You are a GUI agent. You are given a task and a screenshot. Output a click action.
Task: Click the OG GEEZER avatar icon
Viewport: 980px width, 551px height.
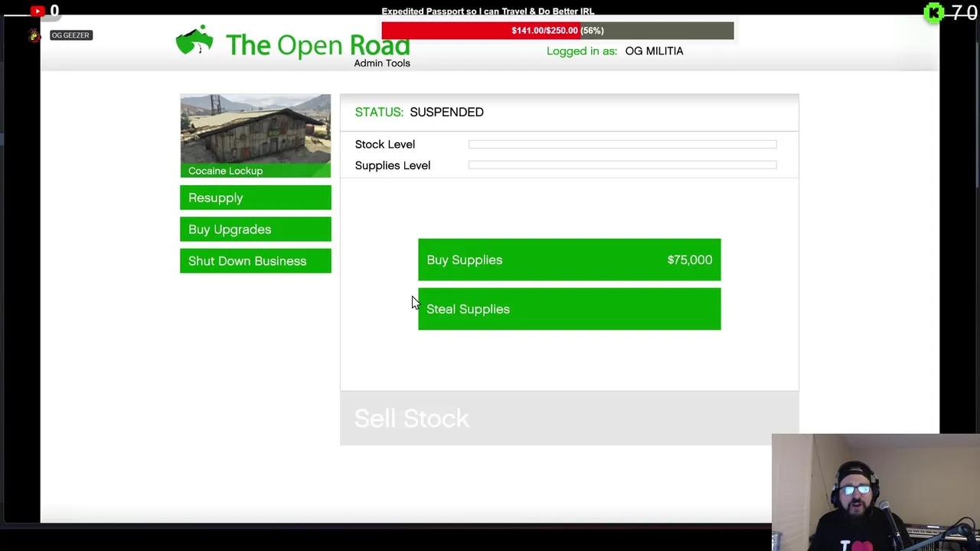coord(34,35)
